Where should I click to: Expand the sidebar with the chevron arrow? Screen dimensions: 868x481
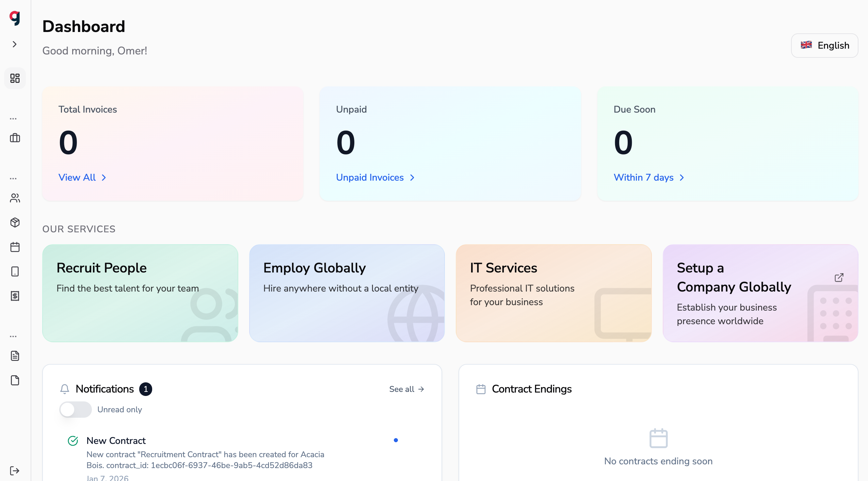pos(15,44)
